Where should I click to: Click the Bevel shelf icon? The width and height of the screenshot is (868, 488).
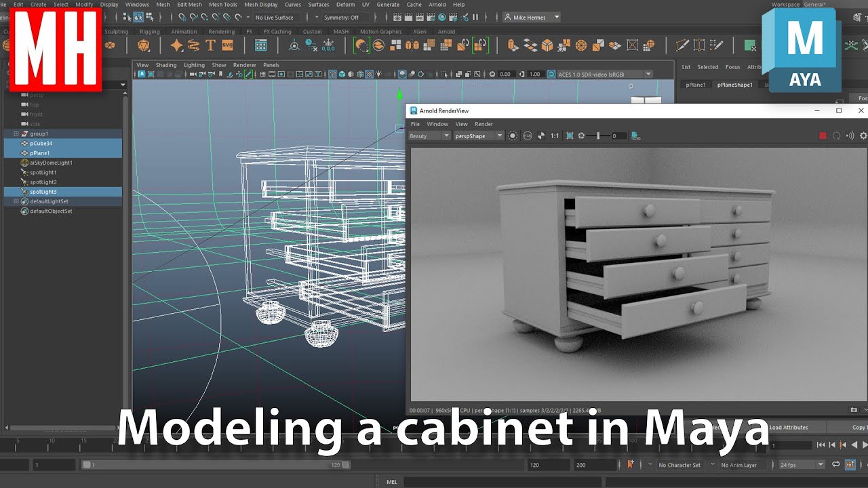(x=547, y=45)
